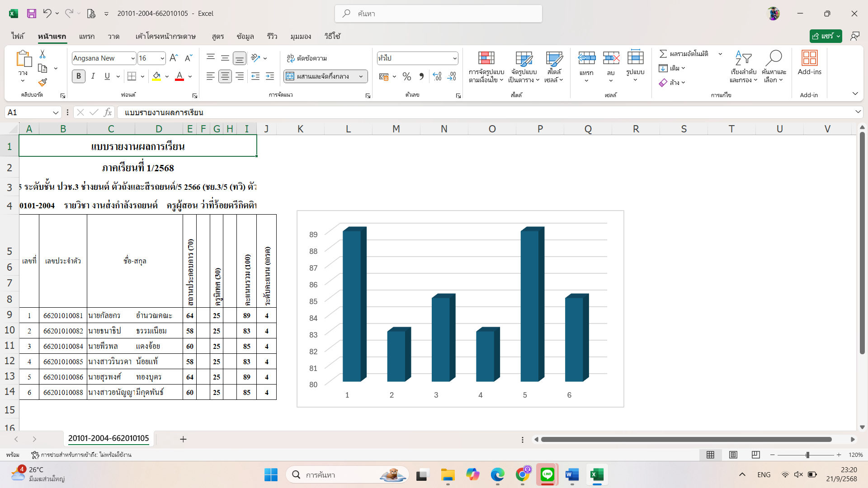Open the Borders icon in Font group
The image size is (868, 488).
tap(132, 76)
